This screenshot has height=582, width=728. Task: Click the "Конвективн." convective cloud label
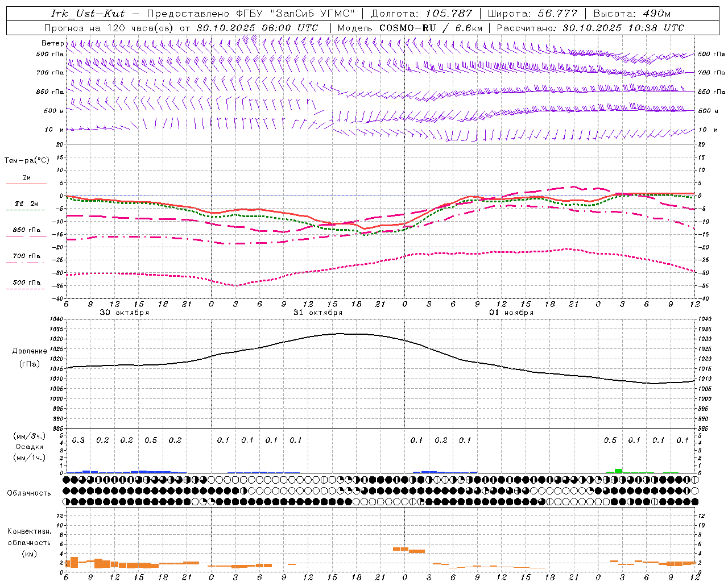click(x=29, y=531)
